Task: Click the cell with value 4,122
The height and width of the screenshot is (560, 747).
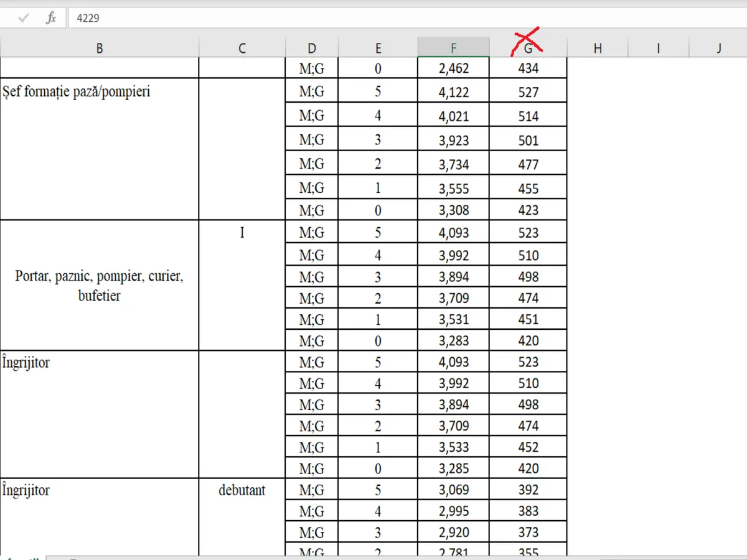Action: click(454, 92)
